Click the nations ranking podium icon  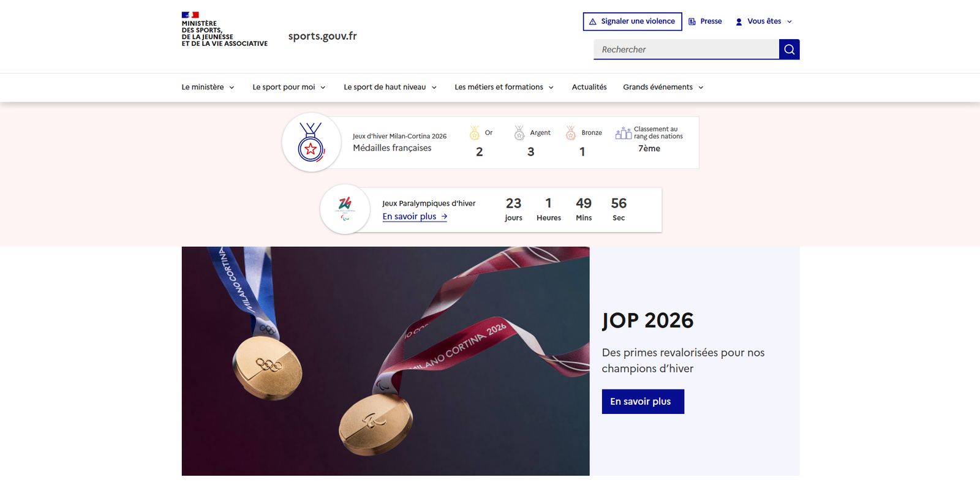pos(624,133)
